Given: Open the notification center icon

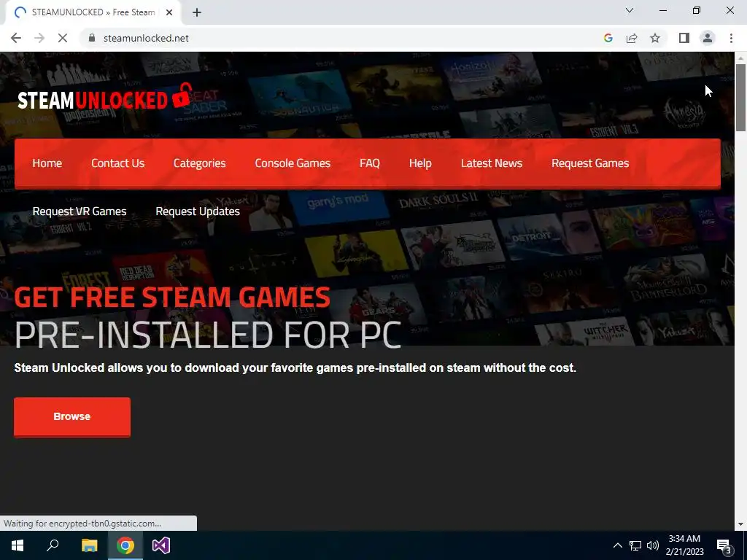Looking at the screenshot, I should tap(724, 546).
